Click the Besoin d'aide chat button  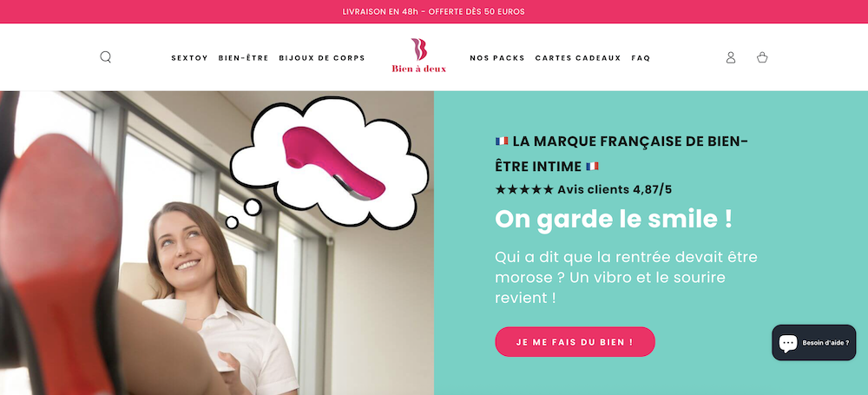814,342
